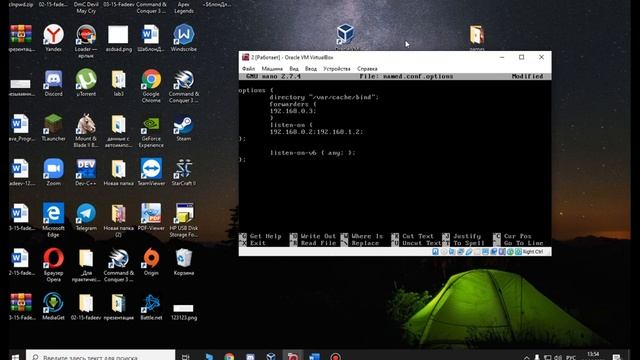Click the РУС language indicator in tray
This screenshot has height=360, width=640.
571,357
